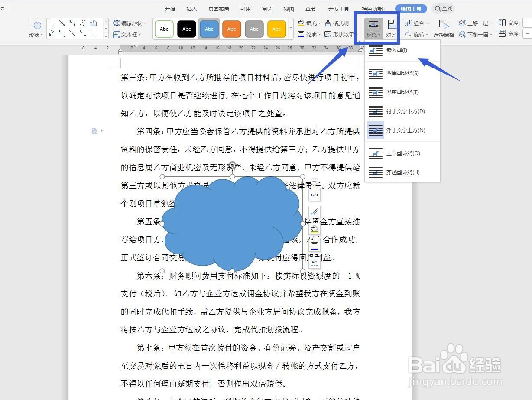Choose 嵌入型 inline wrap option
The width and height of the screenshot is (532, 400).
[x=402, y=50]
